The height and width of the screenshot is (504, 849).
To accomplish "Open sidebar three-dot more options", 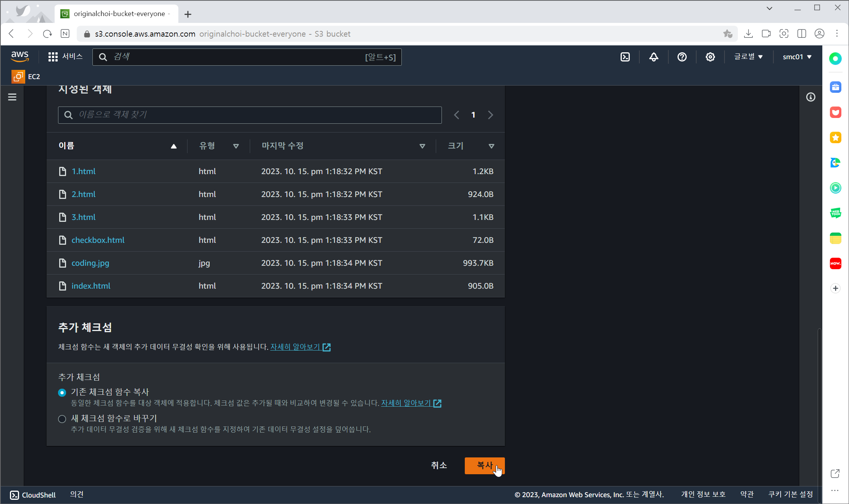I will (835, 491).
